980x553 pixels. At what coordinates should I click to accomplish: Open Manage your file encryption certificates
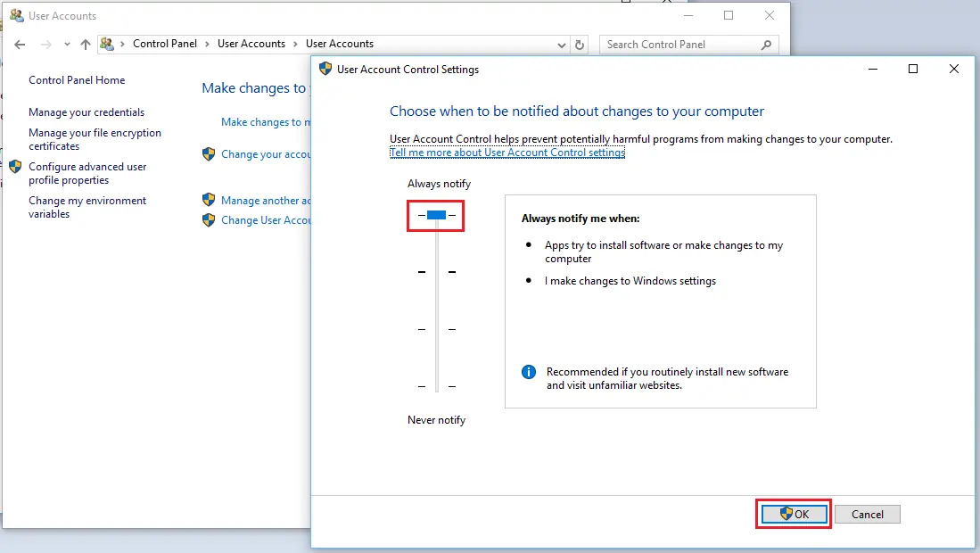tap(95, 139)
